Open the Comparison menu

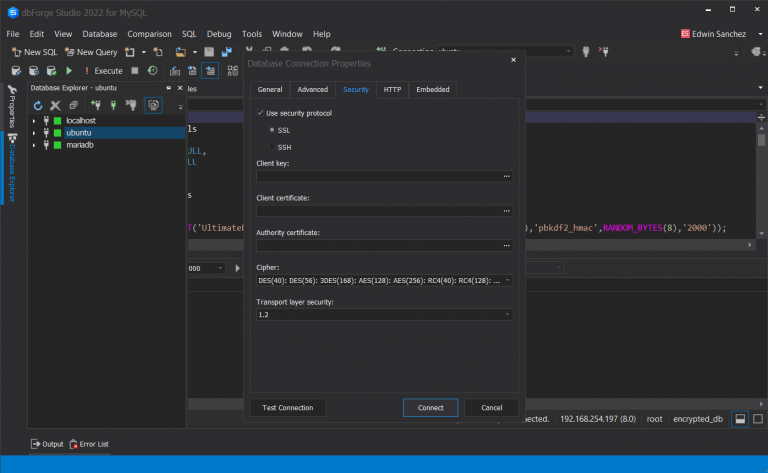click(x=149, y=34)
